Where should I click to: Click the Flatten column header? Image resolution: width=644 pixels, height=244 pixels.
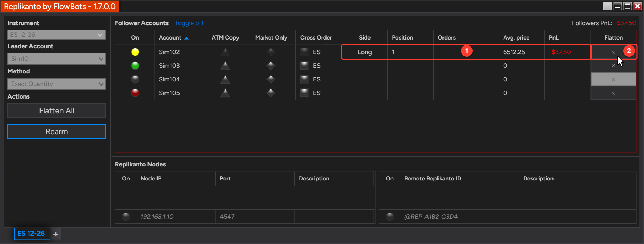coord(613,37)
